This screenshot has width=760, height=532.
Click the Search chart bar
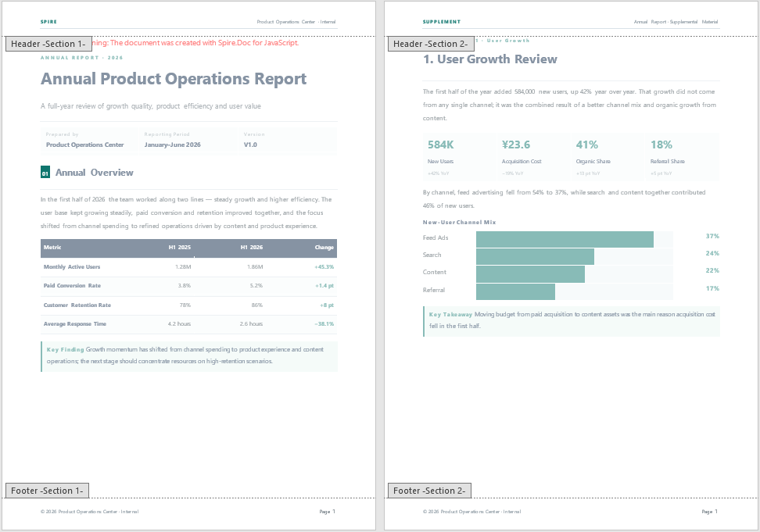click(x=535, y=256)
